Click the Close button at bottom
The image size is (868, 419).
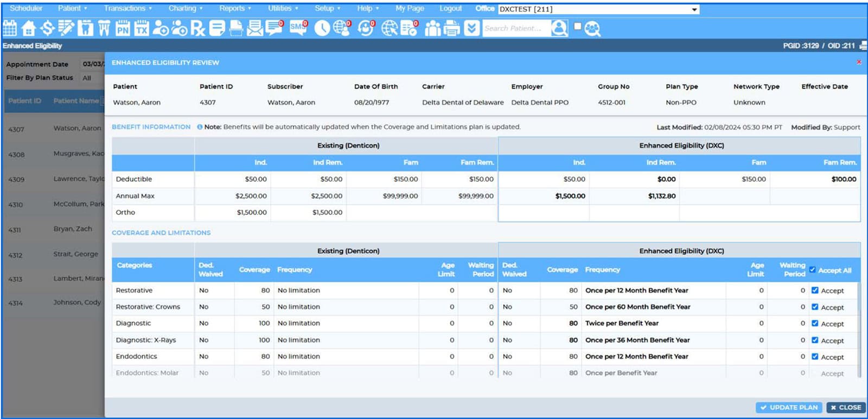point(846,407)
